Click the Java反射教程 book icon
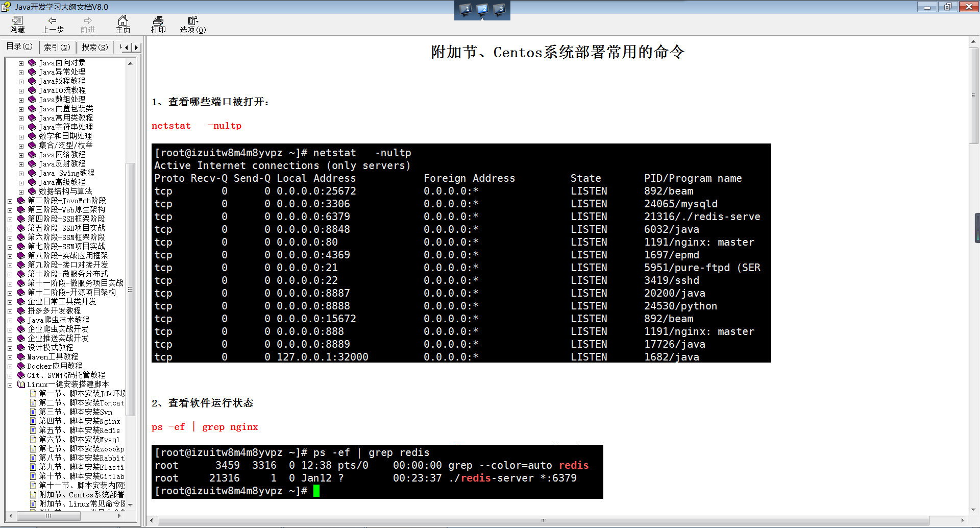Image resolution: width=980 pixels, height=528 pixels. [32, 163]
